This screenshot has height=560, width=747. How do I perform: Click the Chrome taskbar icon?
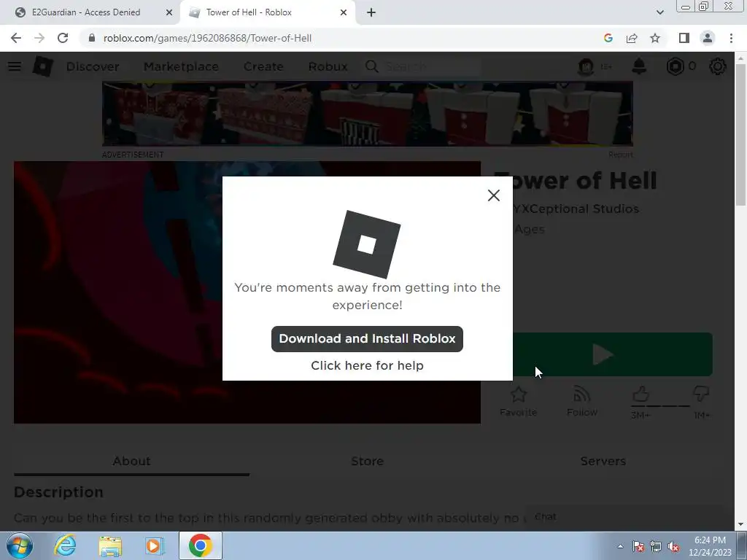tap(201, 545)
